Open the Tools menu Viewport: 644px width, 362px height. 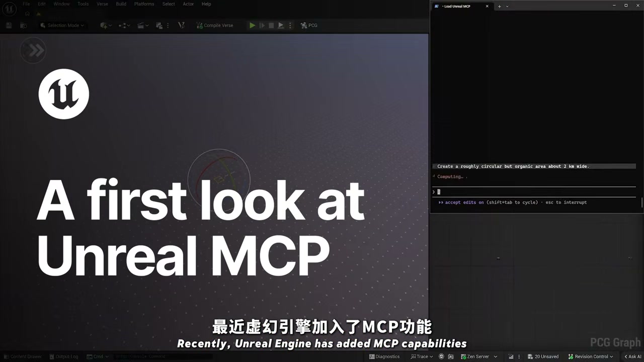83,4
